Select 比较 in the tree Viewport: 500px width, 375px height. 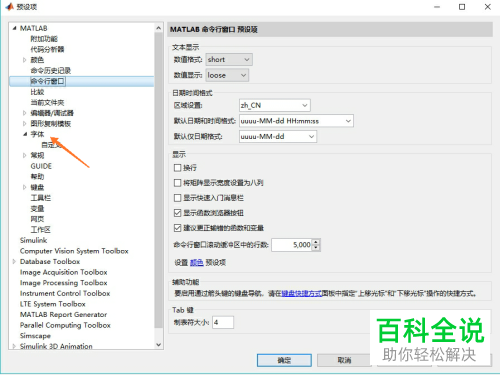[x=37, y=92]
